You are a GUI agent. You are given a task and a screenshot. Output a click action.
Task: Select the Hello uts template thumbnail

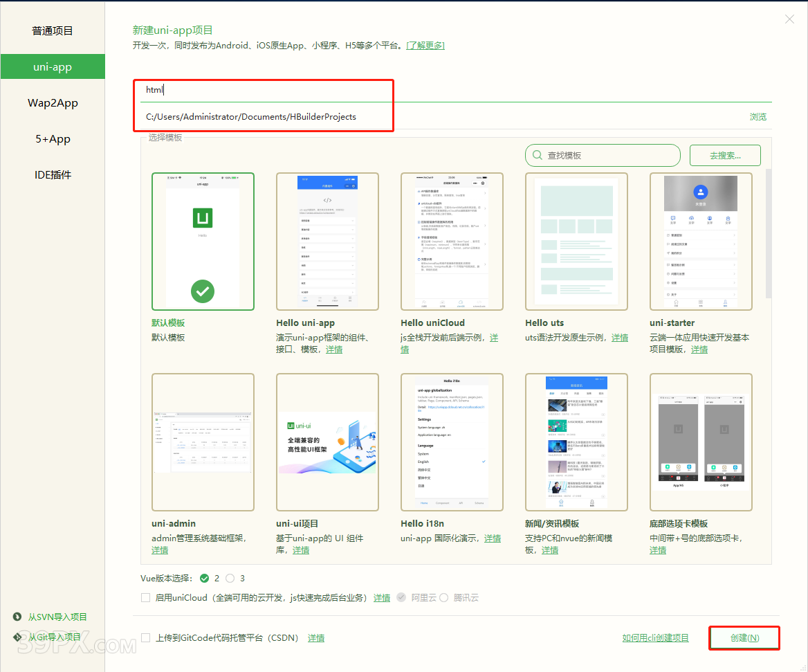point(577,241)
